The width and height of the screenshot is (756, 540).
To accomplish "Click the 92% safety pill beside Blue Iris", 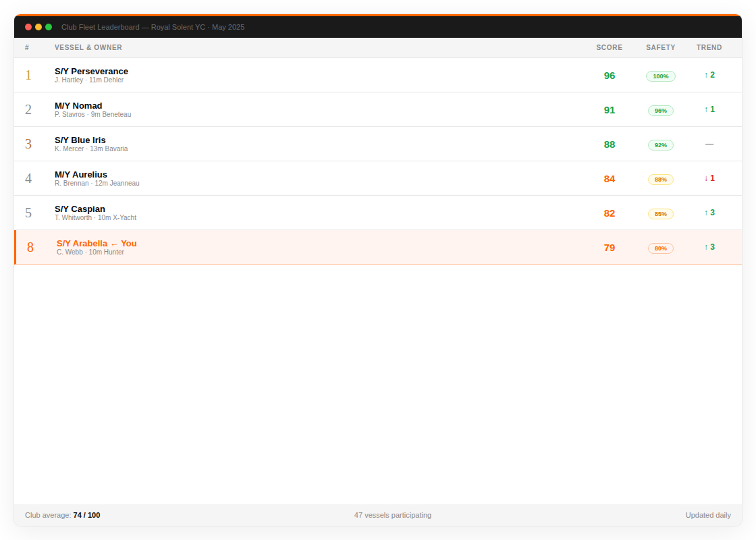I will pos(660,144).
